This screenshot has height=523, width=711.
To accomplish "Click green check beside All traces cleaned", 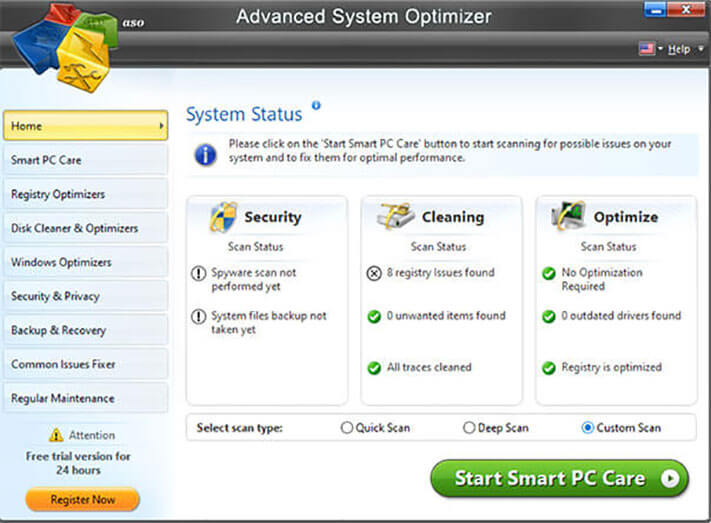I will pyautogui.click(x=374, y=368).
